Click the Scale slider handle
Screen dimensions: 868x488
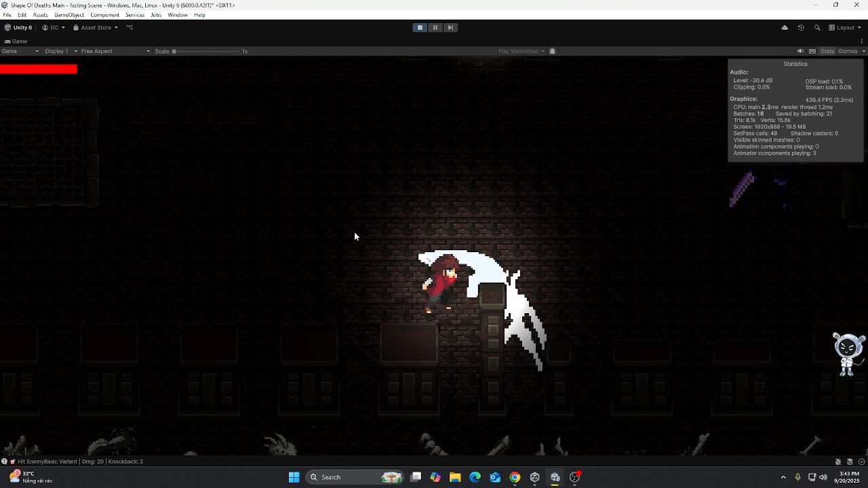[174, 52]
